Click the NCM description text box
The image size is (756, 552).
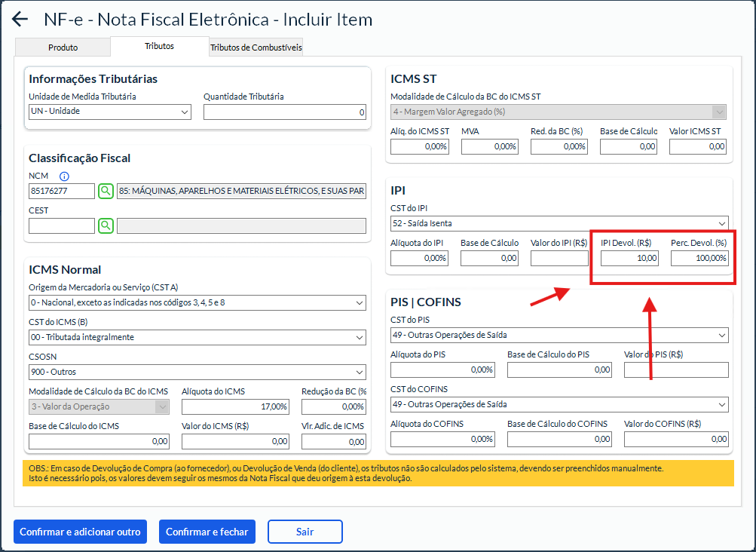[241, 191]
